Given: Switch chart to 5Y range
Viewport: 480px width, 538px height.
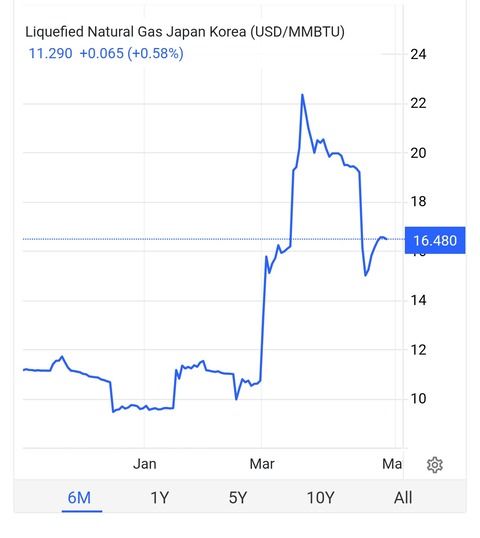Looking at the screenshot, I should (x=238, y=498).
